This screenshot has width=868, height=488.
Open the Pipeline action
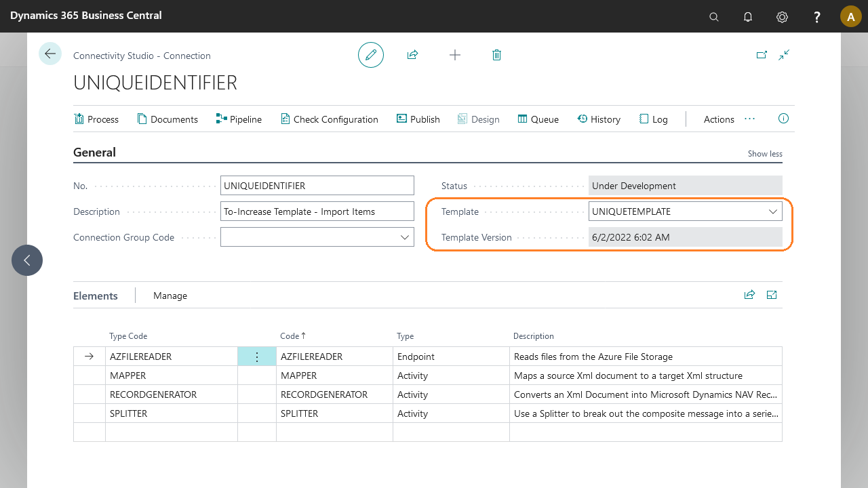[239, 119]
